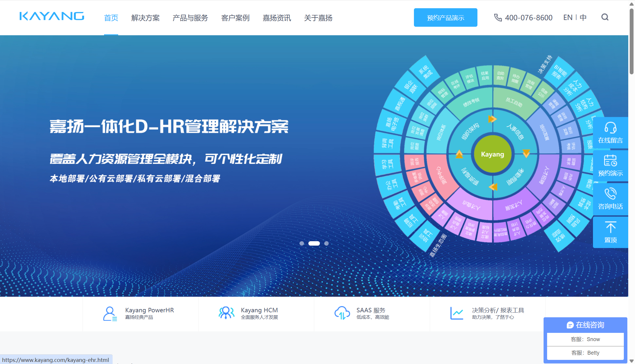Open the 解决方案 menu
This screenshot has height=364, width=635.
tap(146, 18)
